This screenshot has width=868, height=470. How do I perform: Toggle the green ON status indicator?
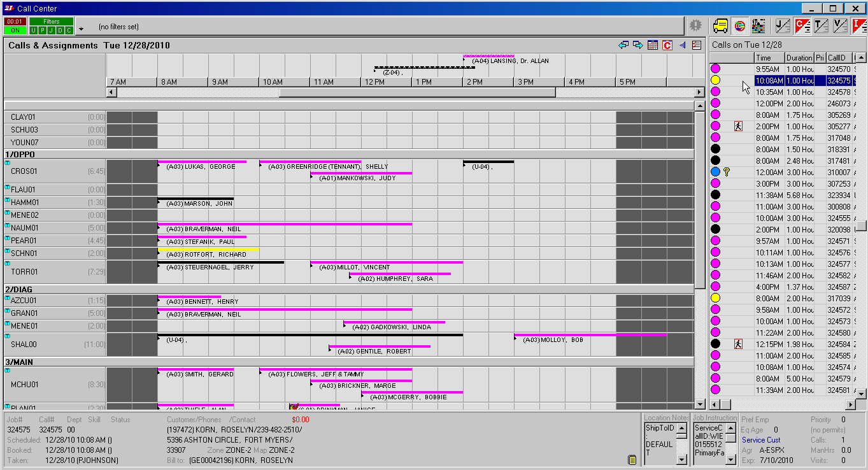pyautogui.click(x=15, y=30)
